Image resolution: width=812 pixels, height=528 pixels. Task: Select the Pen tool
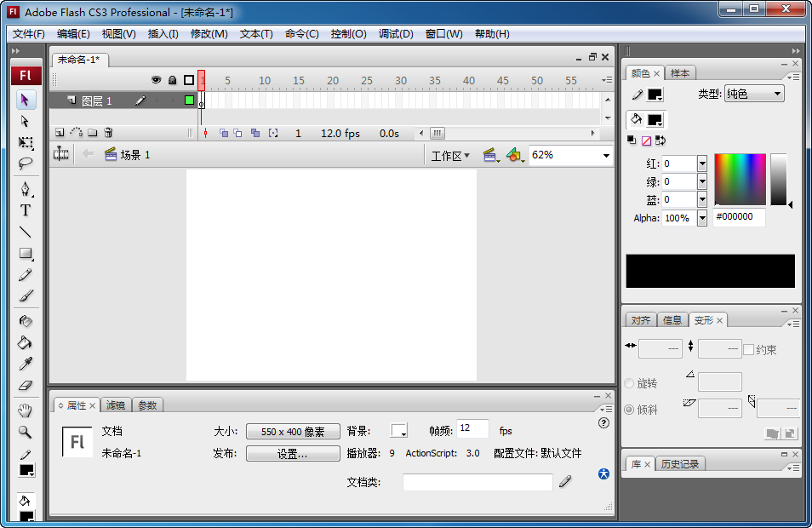pos(26,188)
